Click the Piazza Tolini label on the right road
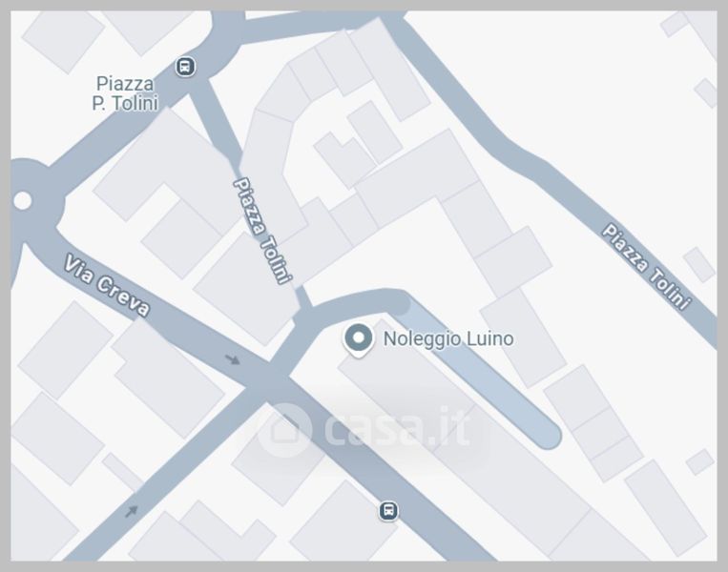 (647, 267)
